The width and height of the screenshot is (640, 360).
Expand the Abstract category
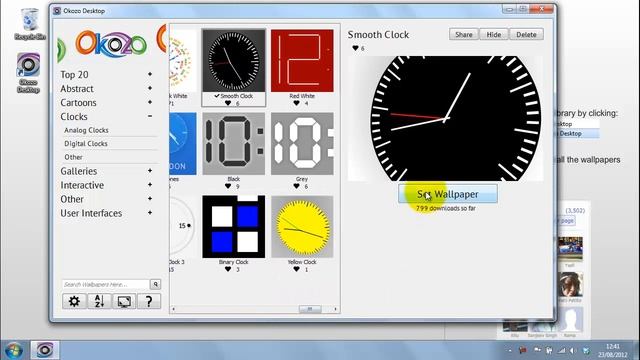click(150, 88)
